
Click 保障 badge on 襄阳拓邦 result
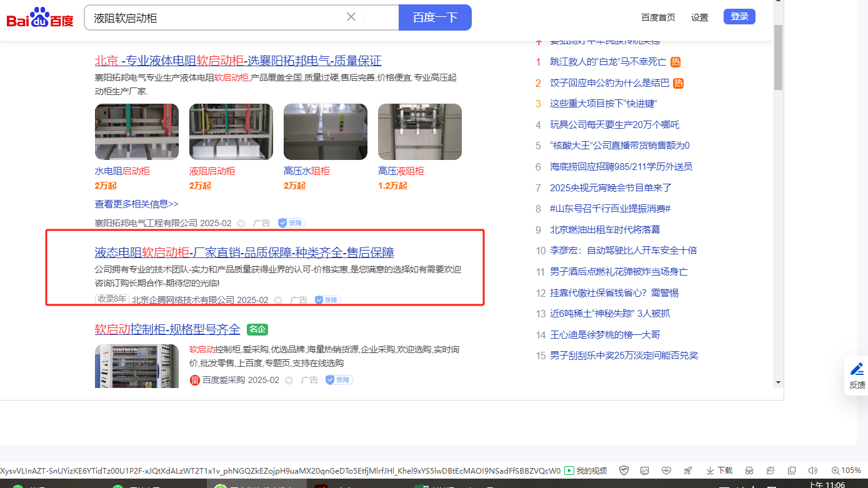(x=292, y=223)
